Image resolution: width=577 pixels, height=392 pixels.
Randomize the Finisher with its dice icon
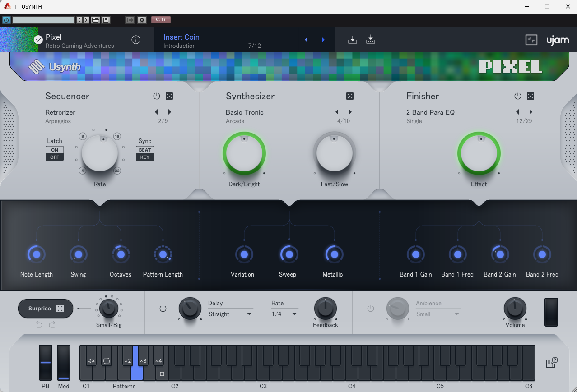(x=530, y=96)
